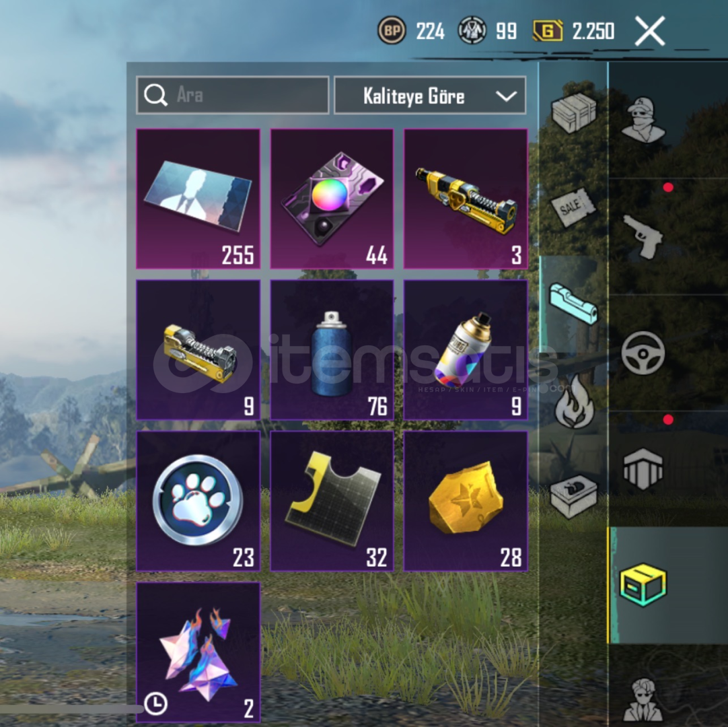Click the BP currency icon
The image size is (728, 727).
(392, 31)
